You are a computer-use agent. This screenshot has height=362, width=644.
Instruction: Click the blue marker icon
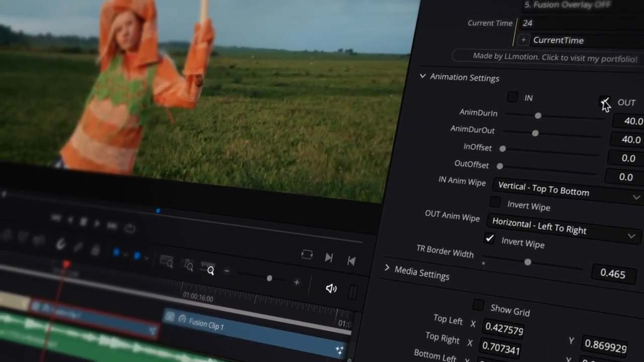coord(137,256)
